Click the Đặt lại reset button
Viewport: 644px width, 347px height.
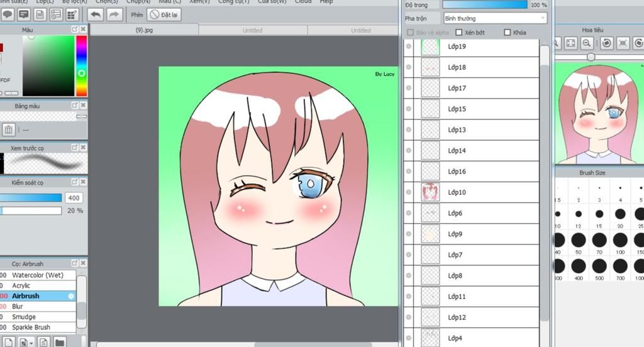click(x=164, y=15)
